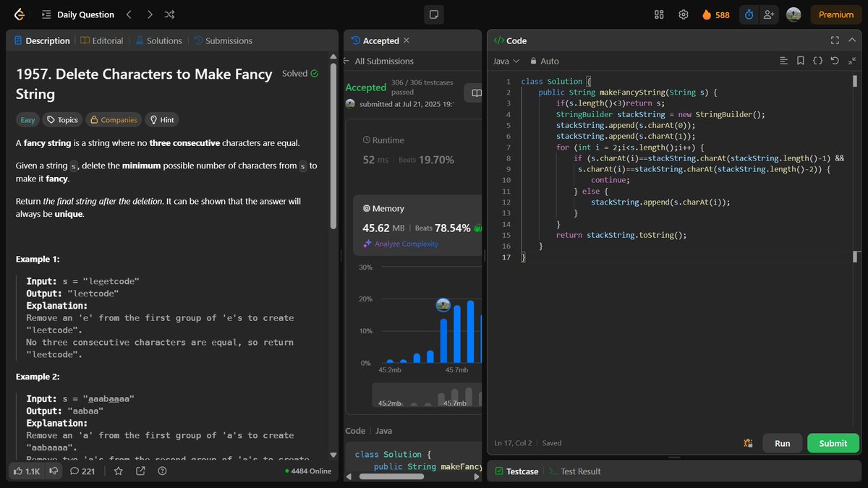Click the scroll-down arrow in description panel

[333, 455]
